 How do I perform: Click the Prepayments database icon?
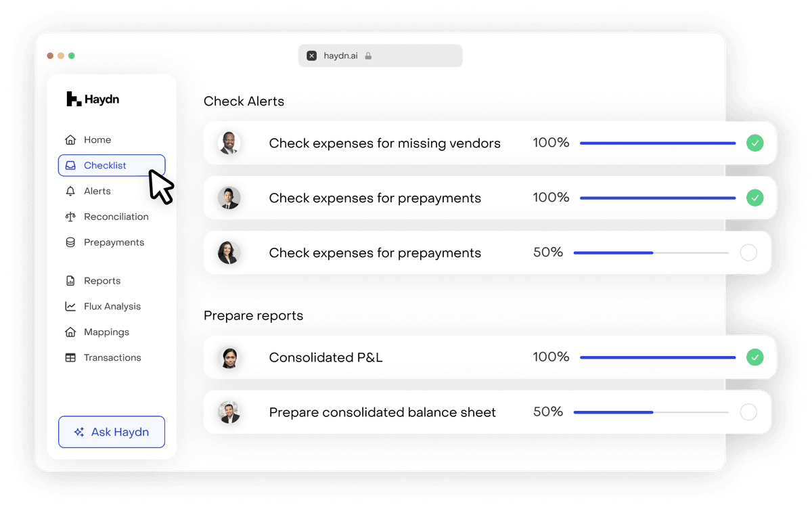(x=70, y=242)
